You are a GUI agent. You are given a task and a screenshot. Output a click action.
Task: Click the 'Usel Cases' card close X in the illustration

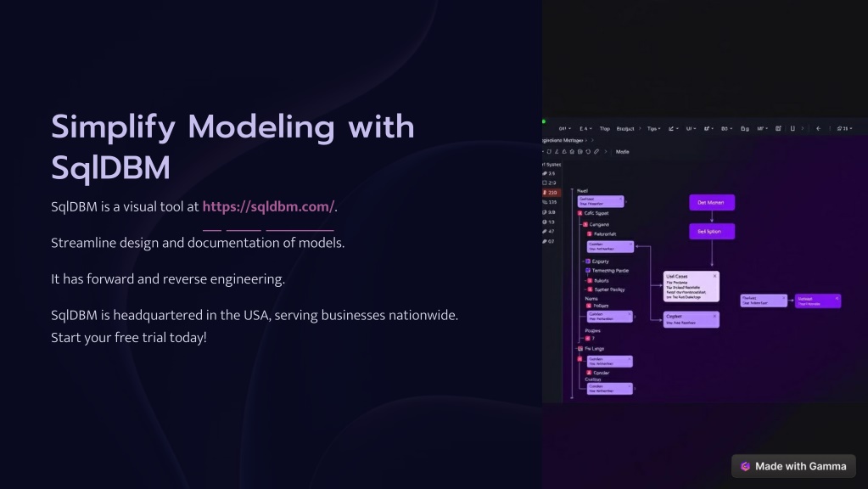point(714,276)
